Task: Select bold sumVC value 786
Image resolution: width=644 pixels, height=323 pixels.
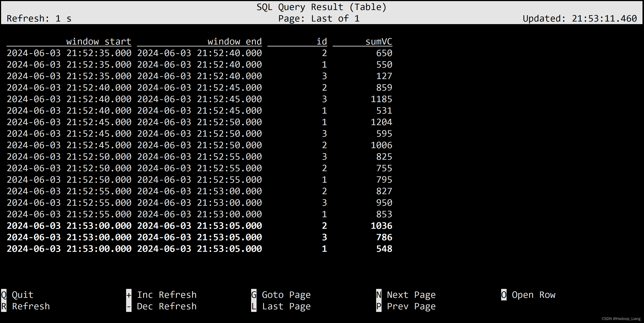Action: tap(384, 237)
